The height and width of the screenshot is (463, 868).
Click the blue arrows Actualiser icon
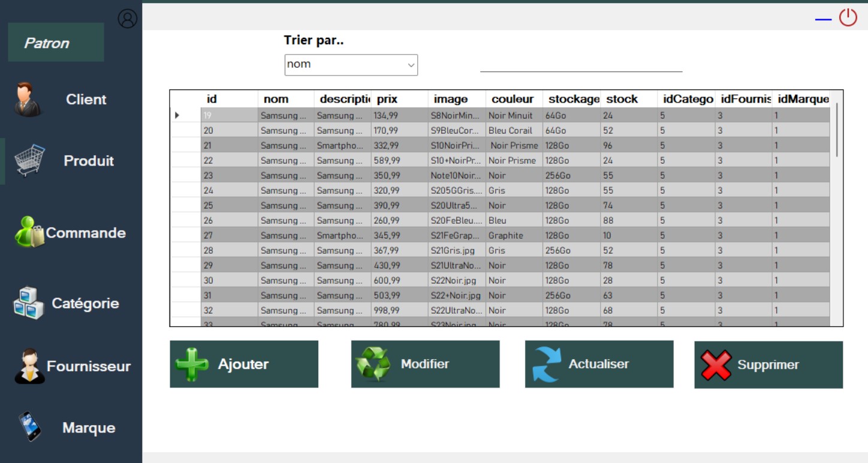(x=545, y=364)
